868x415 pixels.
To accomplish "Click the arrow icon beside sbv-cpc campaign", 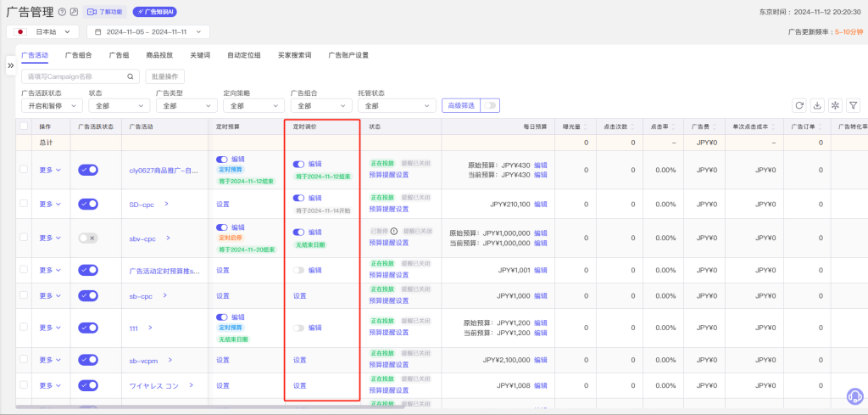I will coord(169,238).
